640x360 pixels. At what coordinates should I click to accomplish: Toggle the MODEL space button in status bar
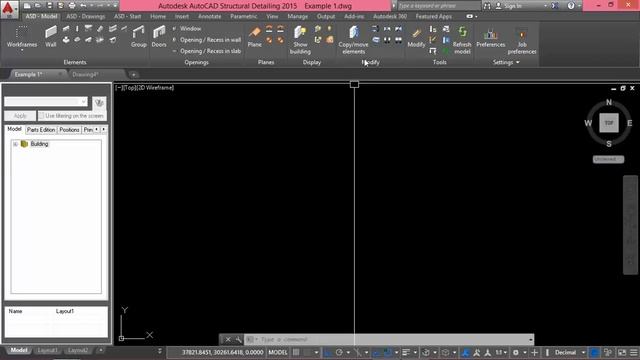click(278, 352)
